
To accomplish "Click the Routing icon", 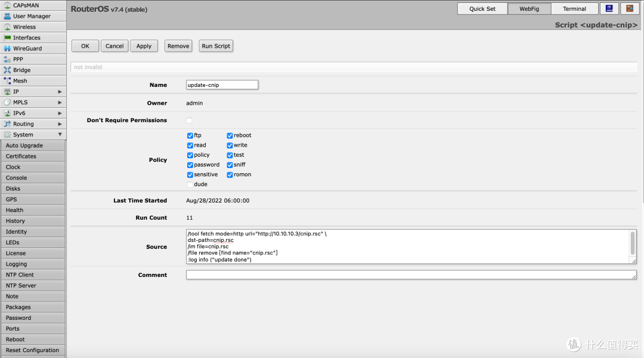I will [7, 124].
